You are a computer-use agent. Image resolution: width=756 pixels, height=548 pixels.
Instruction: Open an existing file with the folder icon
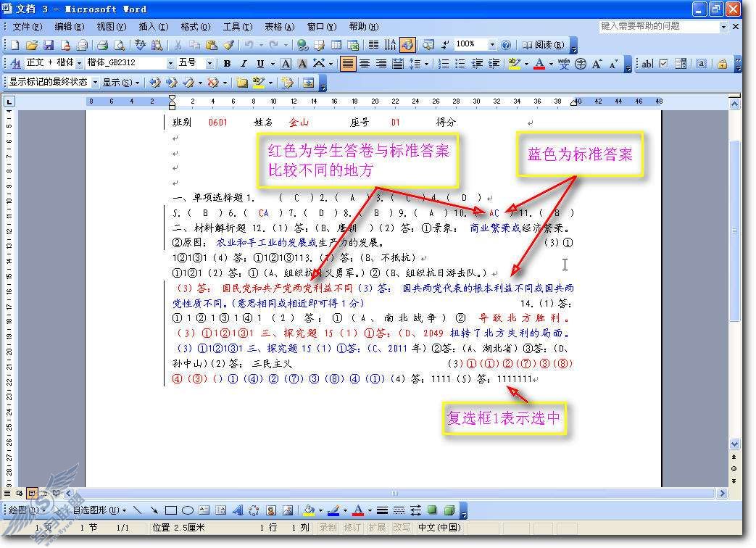pyautogui.click(x=32, y=46)
